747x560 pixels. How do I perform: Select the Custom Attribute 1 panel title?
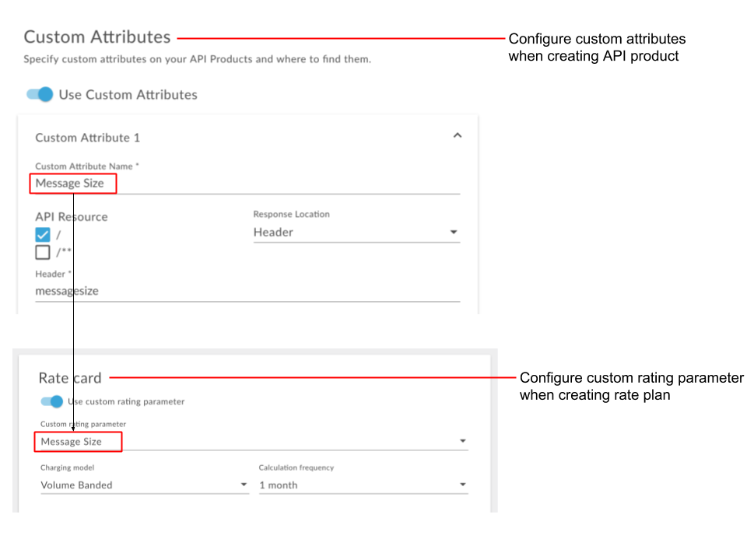click(x=88, y=138)
